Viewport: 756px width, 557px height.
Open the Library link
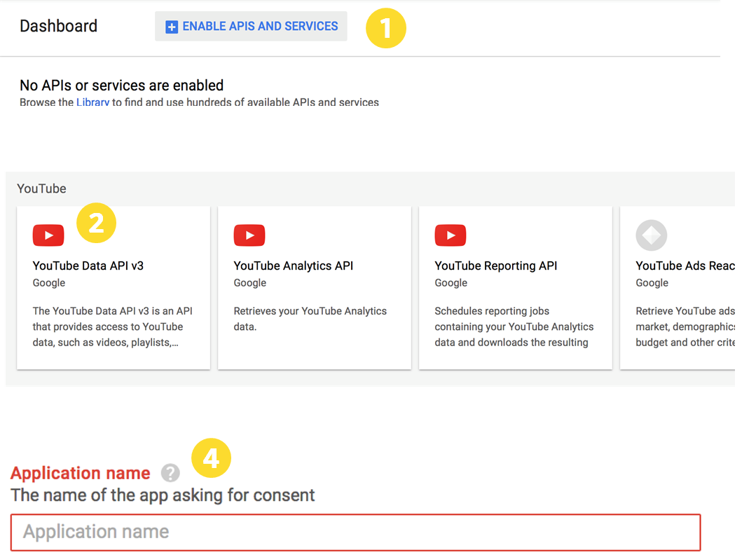pyautogui.click(x=92, y=102)
